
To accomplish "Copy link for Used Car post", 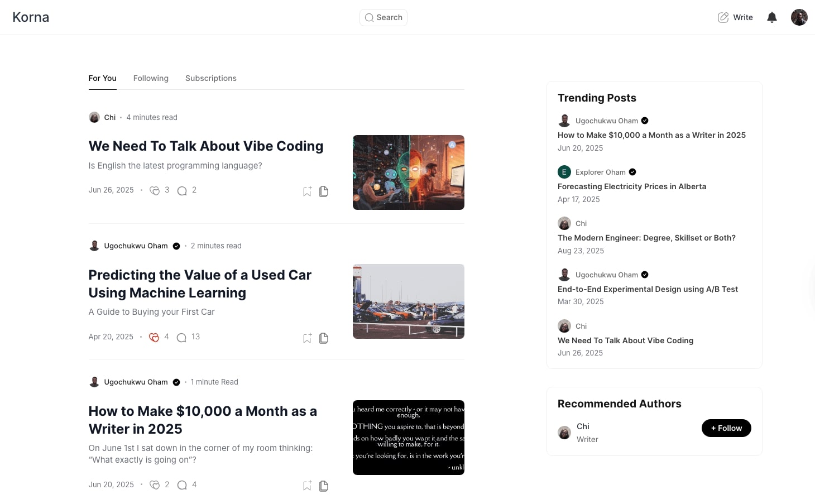I will point(324,338).
